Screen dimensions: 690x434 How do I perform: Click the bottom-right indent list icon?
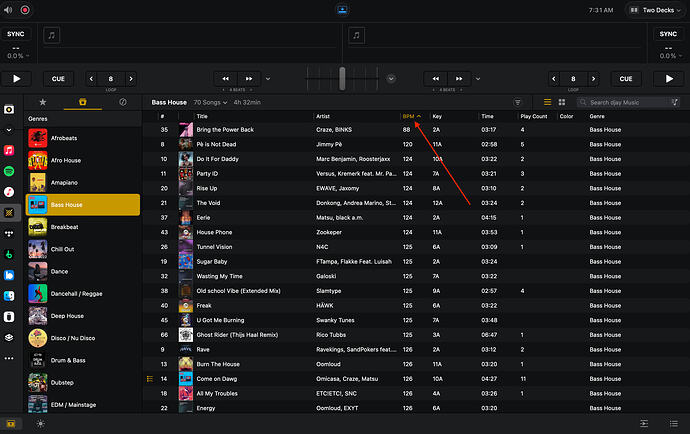click(644, 424)
